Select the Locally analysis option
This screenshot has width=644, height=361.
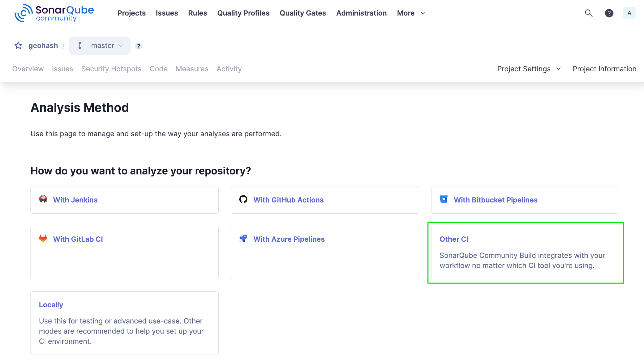(125, 323)
